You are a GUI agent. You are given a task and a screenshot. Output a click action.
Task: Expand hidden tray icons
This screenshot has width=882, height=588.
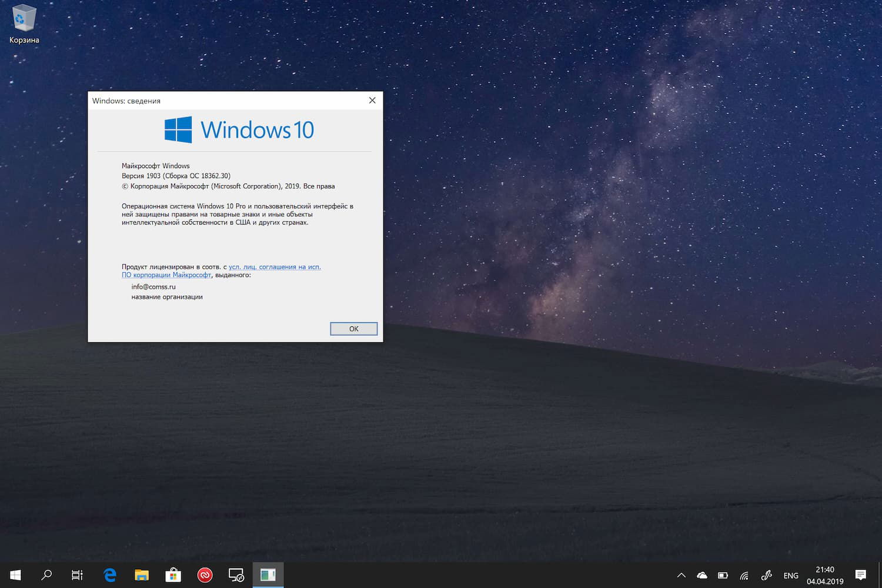click(x=681, y=574)
